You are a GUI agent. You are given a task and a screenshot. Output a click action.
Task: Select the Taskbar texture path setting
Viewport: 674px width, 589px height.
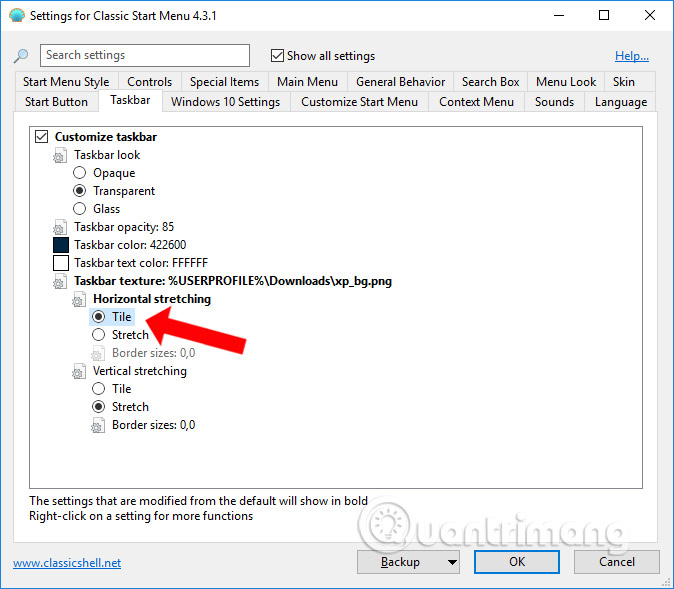coord(233,281)
